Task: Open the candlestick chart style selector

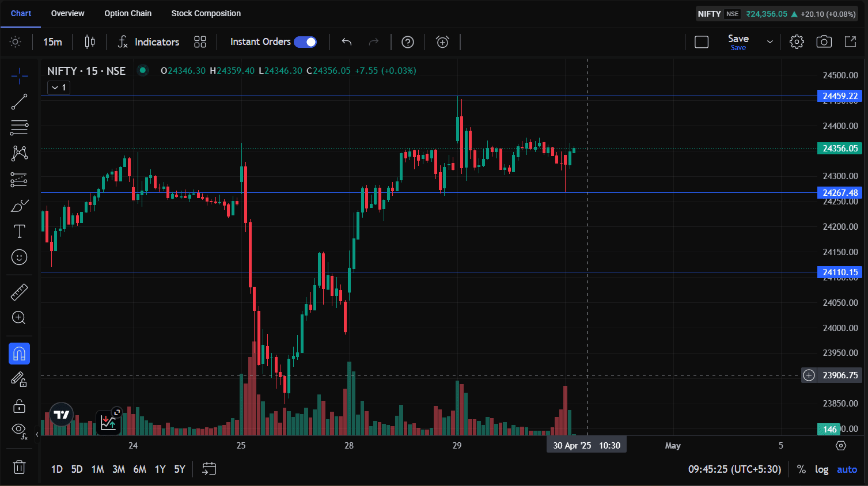Action: (90, 42)
